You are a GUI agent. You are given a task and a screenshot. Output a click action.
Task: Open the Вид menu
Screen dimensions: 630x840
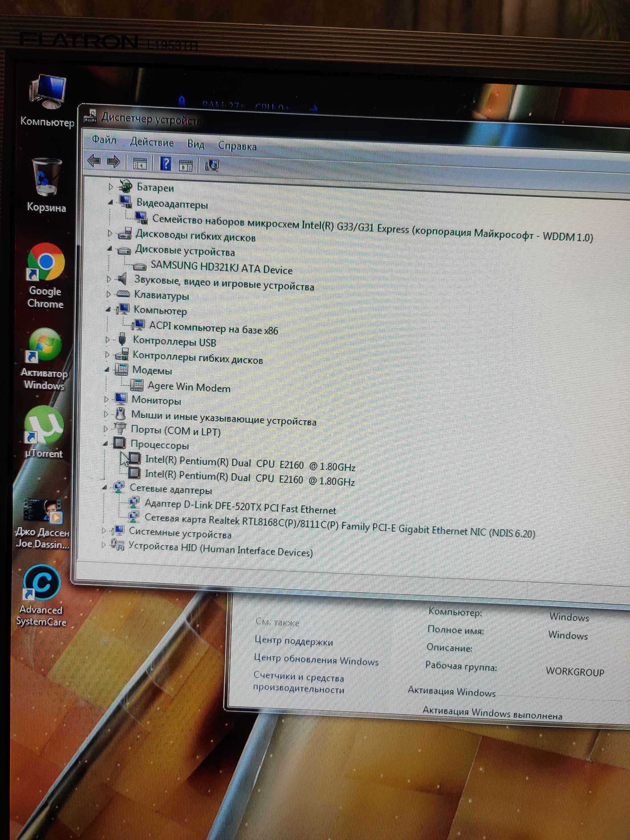[196, 144]
